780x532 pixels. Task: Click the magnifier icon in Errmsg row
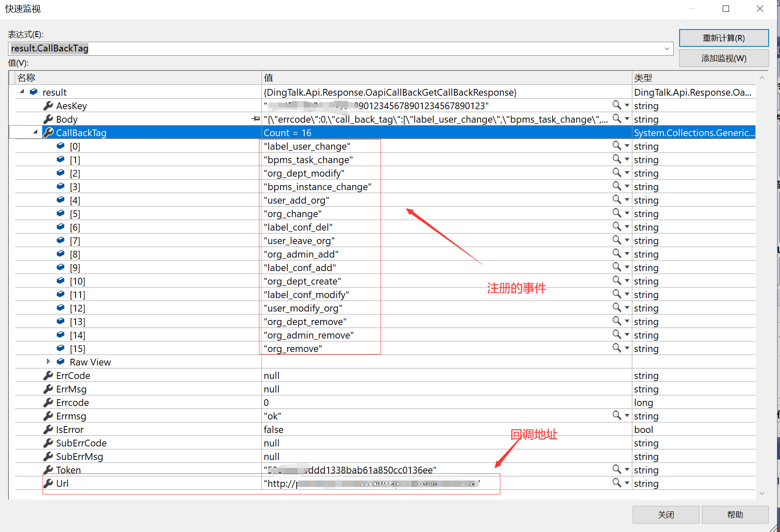[x=617, y=415]
